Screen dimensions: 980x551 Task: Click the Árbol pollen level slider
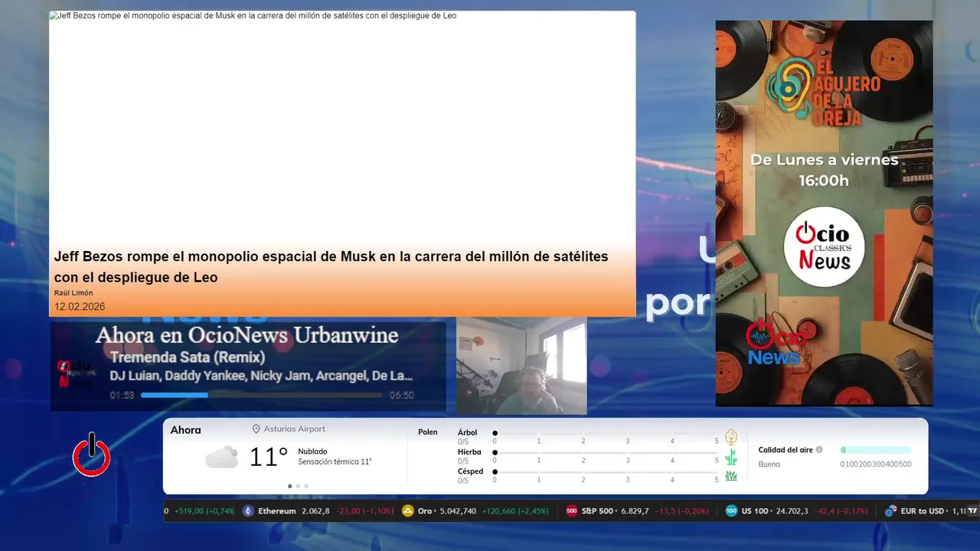tap(606, 433)
